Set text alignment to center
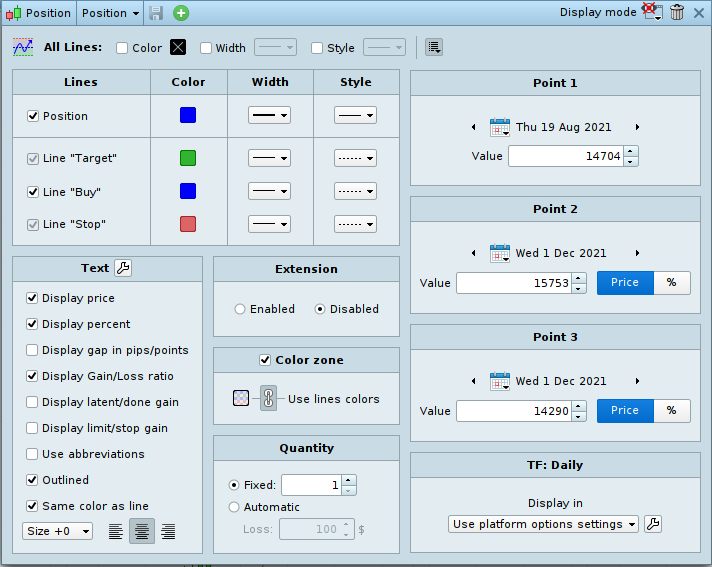The width and height of the screenshot is (712, 567). [x=142, y=531]
